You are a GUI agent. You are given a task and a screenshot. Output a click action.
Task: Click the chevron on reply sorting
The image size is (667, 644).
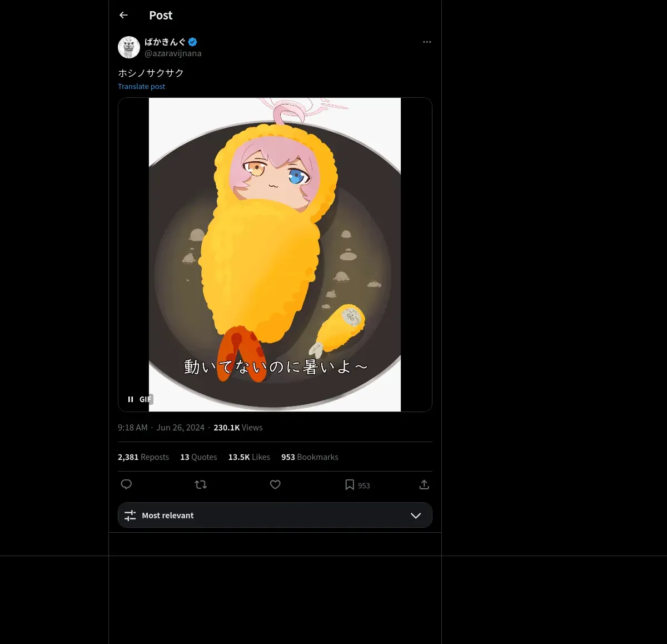click(x=415, y=516)
